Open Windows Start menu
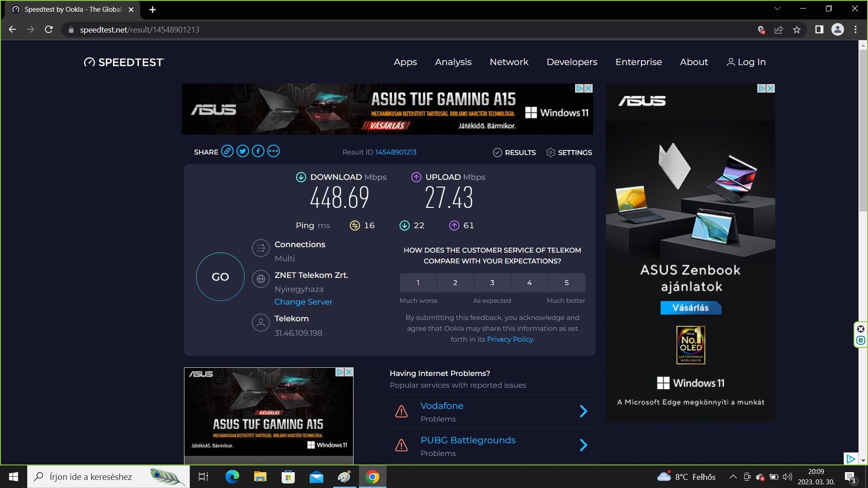The image size is (868, 488). pos(14,477)
